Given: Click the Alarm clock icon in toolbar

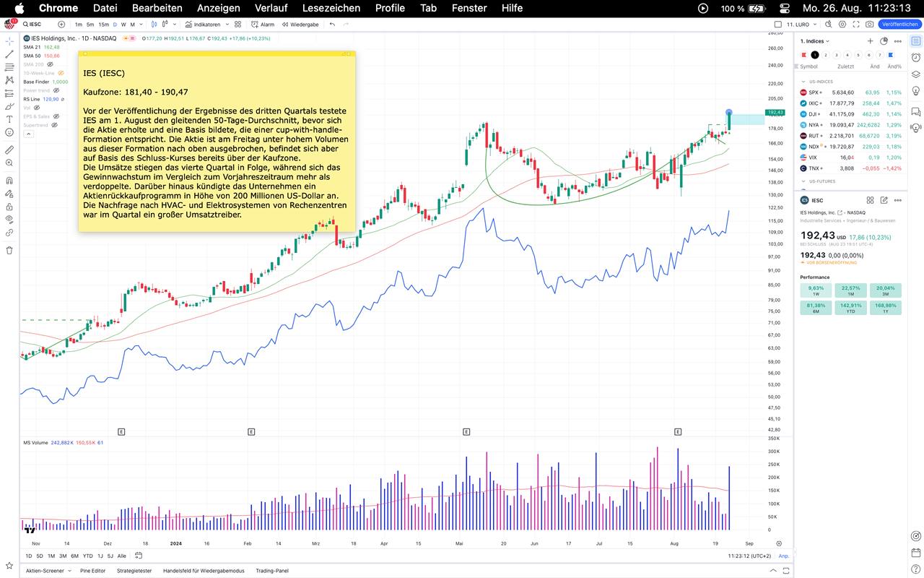Looking at the screenshot, I should [x=263, y=24].
